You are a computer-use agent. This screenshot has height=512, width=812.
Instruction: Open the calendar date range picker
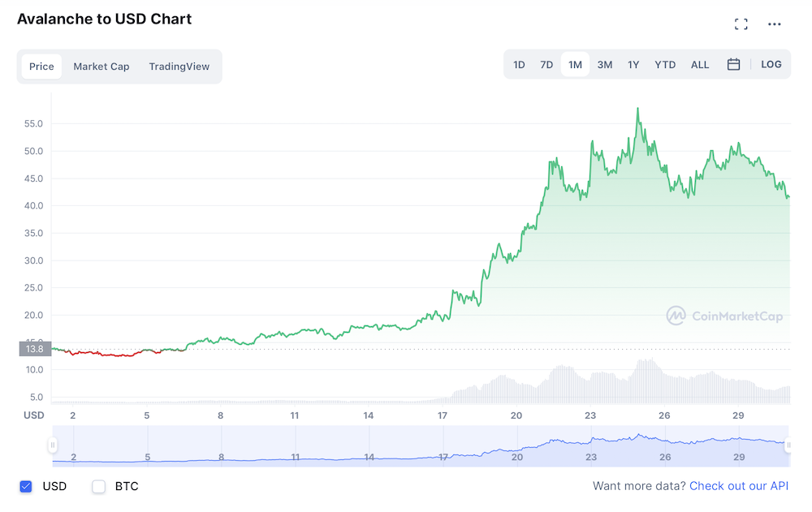coord(733,64)
